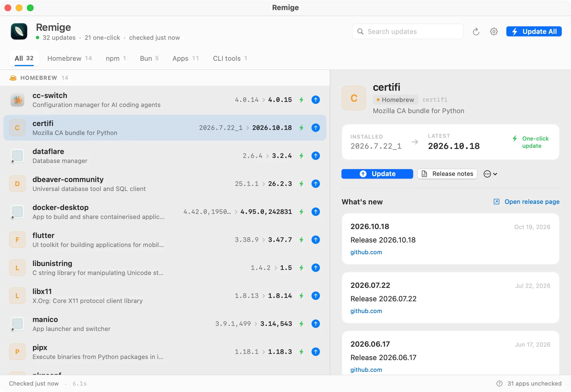Click the manico app icon

17,324
